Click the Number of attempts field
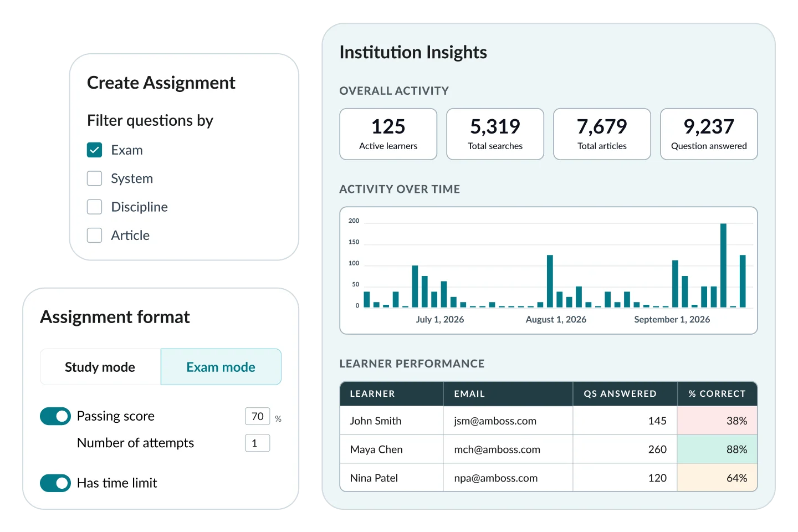Screen dimensions: 798x532 click(257, 443)
